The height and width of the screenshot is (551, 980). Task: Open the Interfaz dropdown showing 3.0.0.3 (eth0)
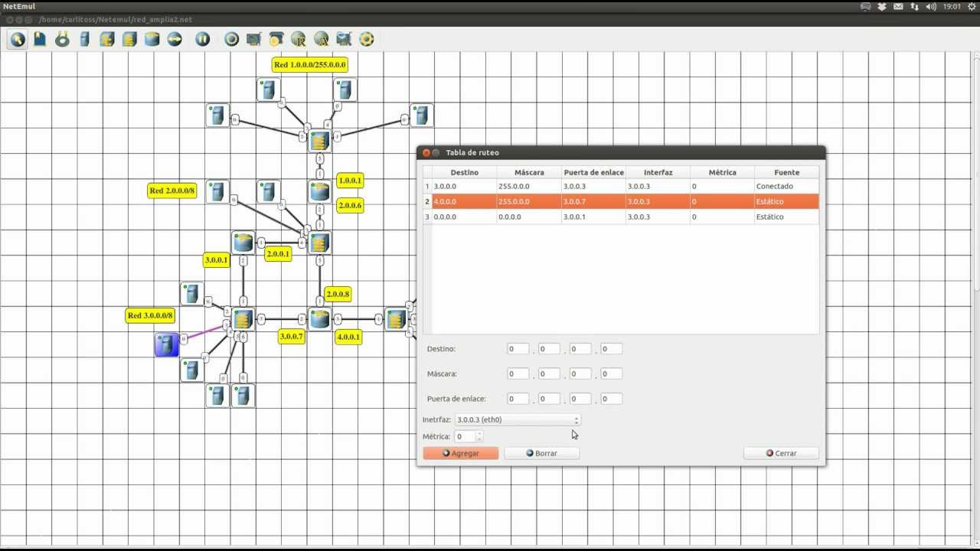click(x=518, y=419)
